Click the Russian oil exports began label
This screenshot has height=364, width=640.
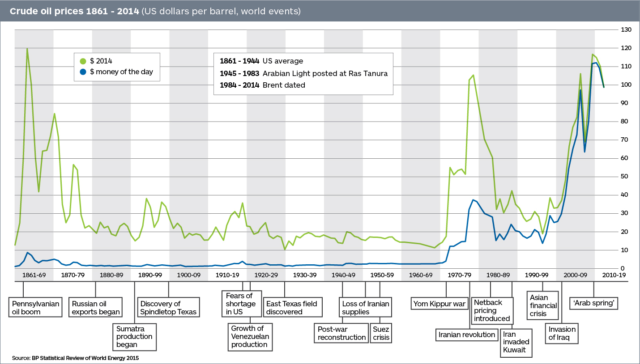(x=96, y=308)
